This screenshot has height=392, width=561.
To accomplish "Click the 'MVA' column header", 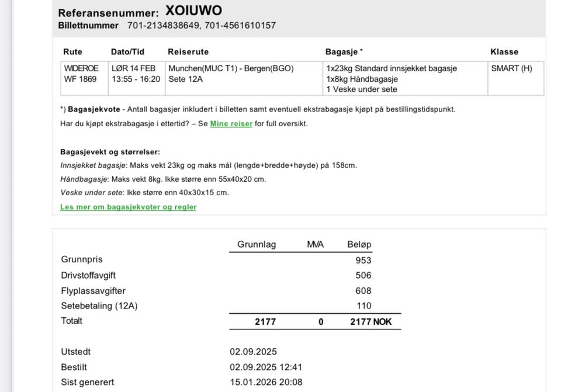I will click(x=315, y=245).
